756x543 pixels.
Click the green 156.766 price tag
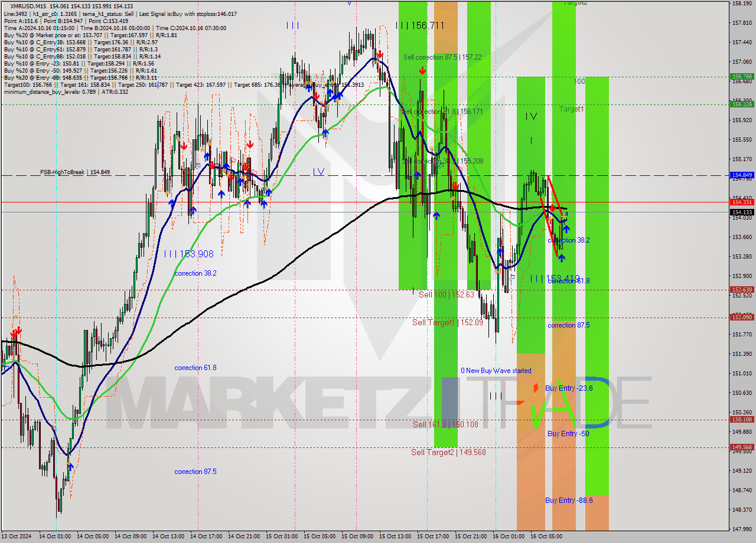coord(742,77)
